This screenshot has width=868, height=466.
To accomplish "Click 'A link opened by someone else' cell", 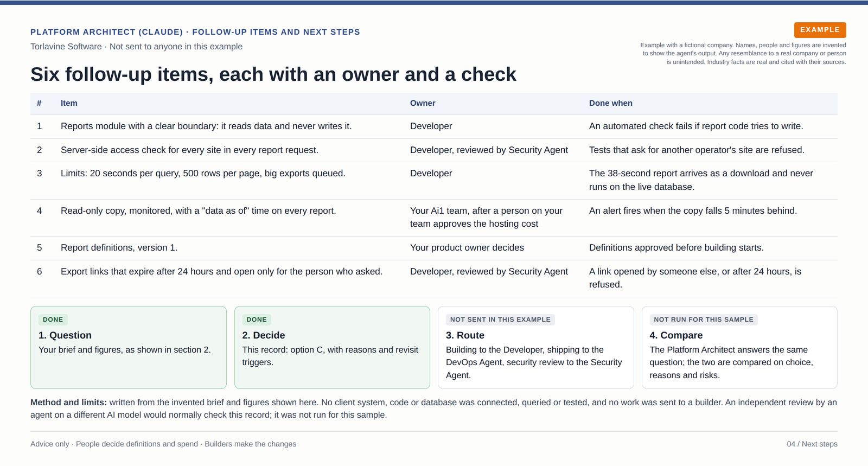I will (695, 278).
